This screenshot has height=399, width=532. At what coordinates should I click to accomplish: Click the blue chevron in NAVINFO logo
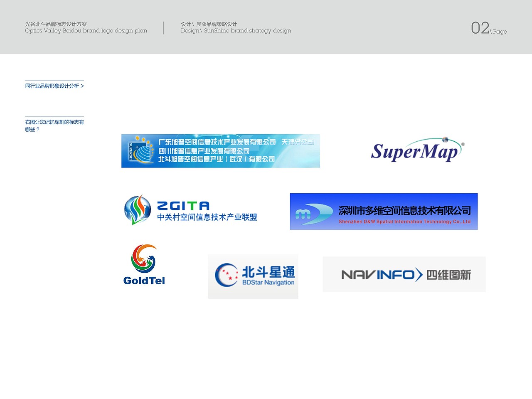[419, 275]
